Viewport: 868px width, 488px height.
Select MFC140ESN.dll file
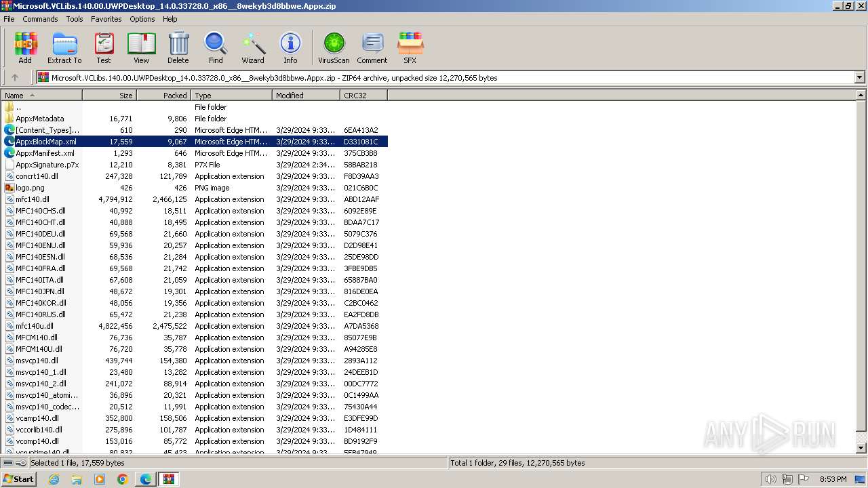point(195,257)
